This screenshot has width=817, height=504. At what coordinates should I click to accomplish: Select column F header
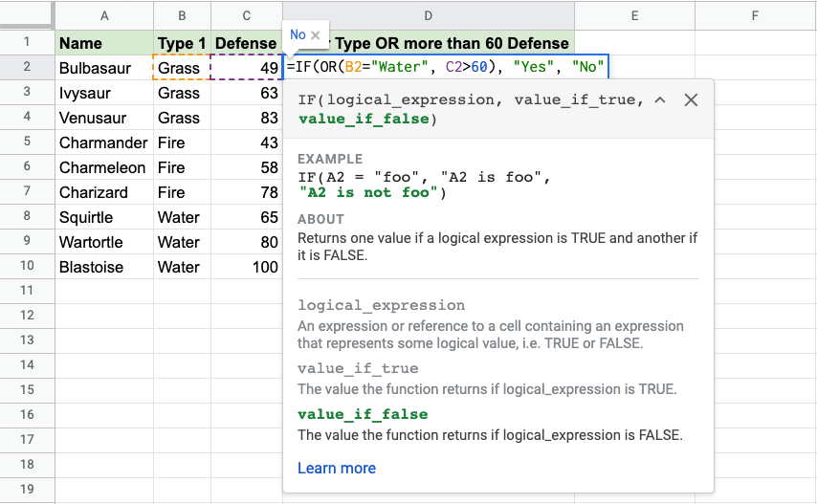[x=755, y=15]
